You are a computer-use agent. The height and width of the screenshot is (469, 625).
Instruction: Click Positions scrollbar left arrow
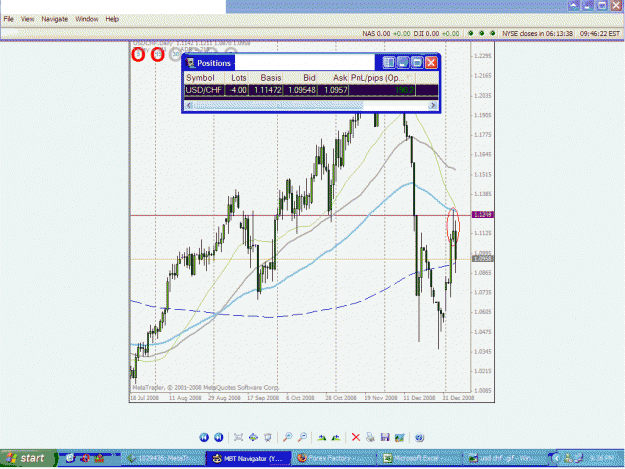coord(189,105)
